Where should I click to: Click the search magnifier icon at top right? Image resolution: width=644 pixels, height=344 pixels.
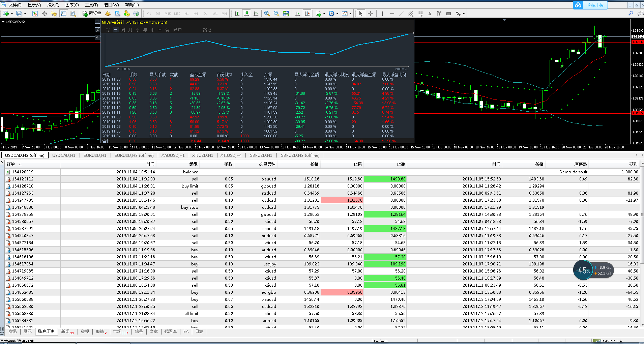click(631, 13)
